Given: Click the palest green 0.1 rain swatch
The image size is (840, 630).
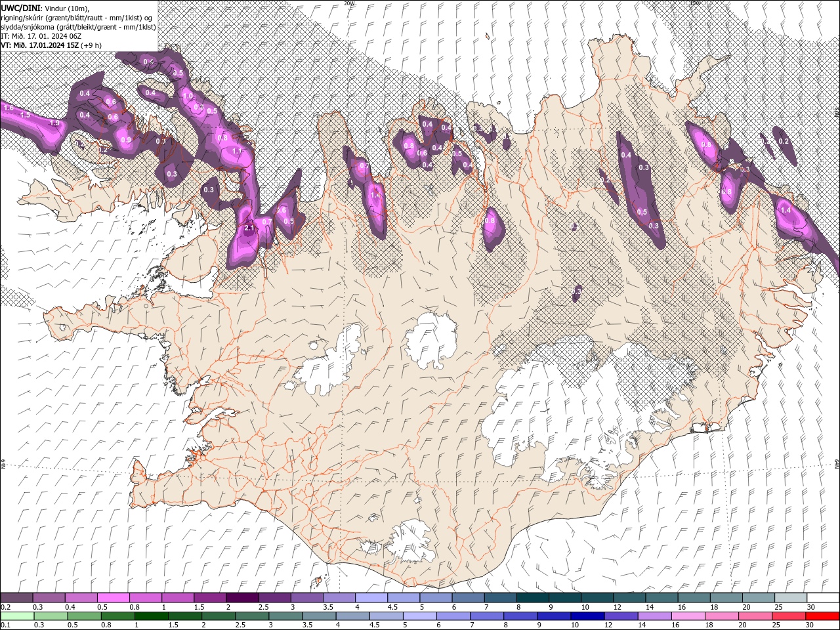Looking at the screenshot, I should click(x=17, y=616).
